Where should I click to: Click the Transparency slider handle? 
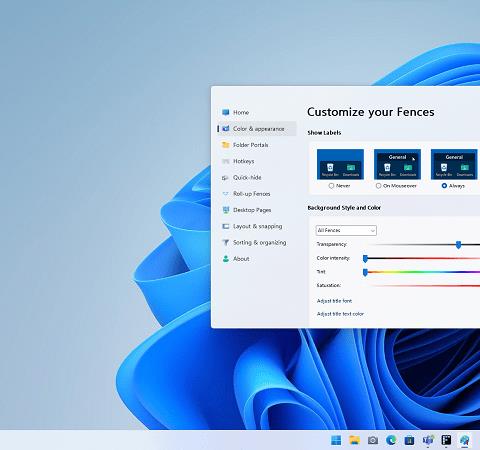pos(459,245)
